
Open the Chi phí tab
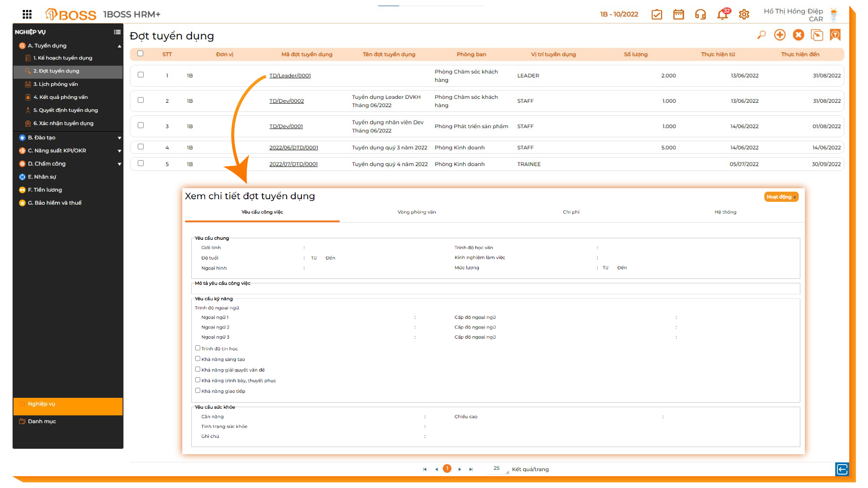click(x=571, y=212)
